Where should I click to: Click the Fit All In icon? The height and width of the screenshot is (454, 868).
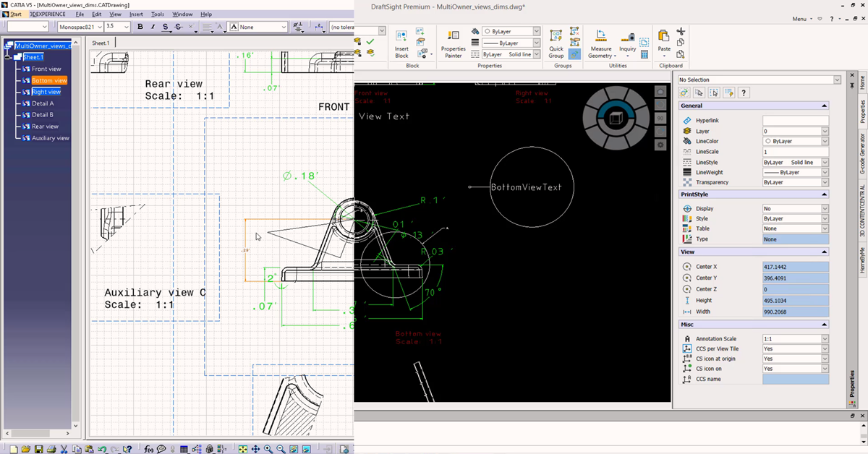click(243, 449)
